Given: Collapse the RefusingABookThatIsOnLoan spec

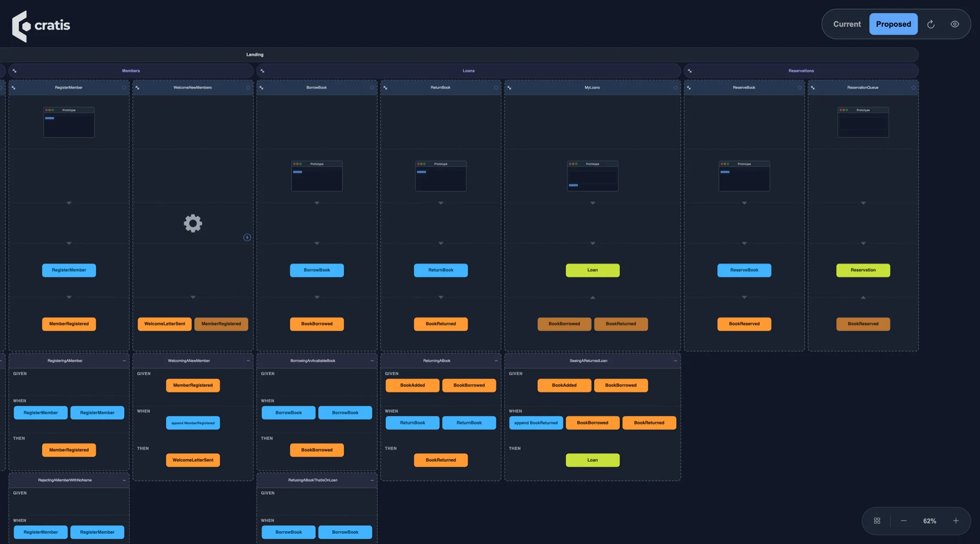Looking at the screenshot, I should click(x=372, y=480).
